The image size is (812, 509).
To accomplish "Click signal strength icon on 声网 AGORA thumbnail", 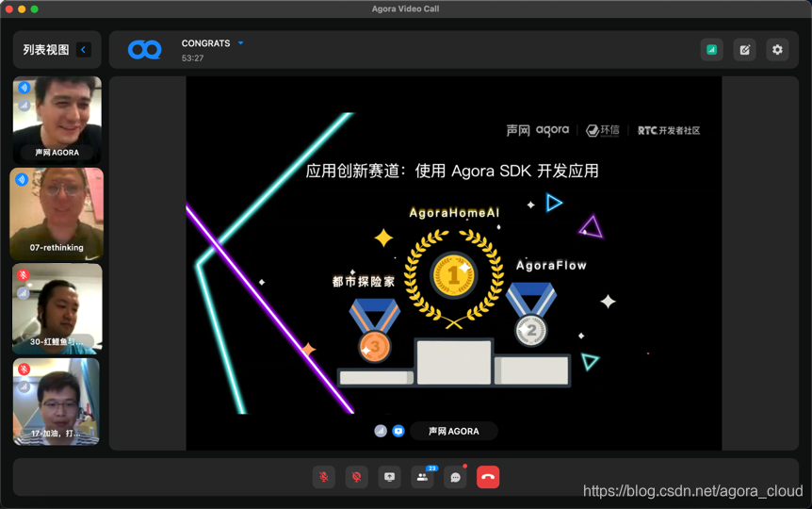I will [24, 106].
